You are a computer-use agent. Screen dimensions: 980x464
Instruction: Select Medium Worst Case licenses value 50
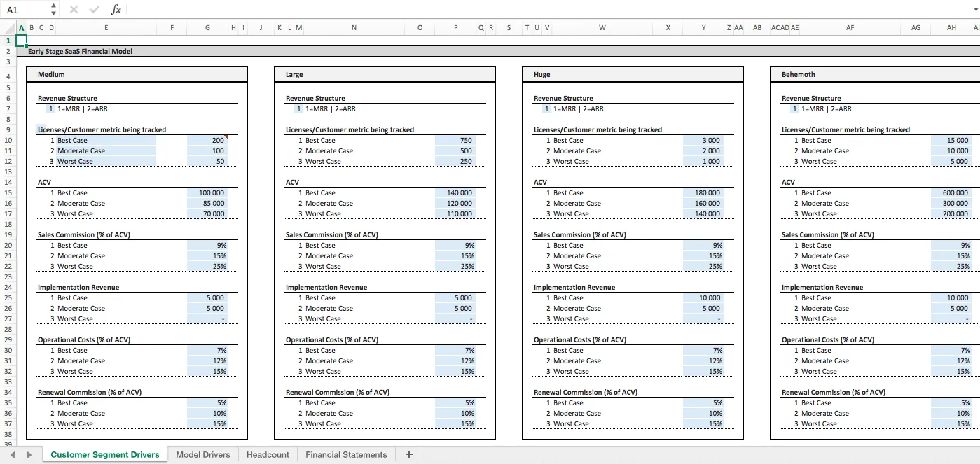click(x=207, y=161)
